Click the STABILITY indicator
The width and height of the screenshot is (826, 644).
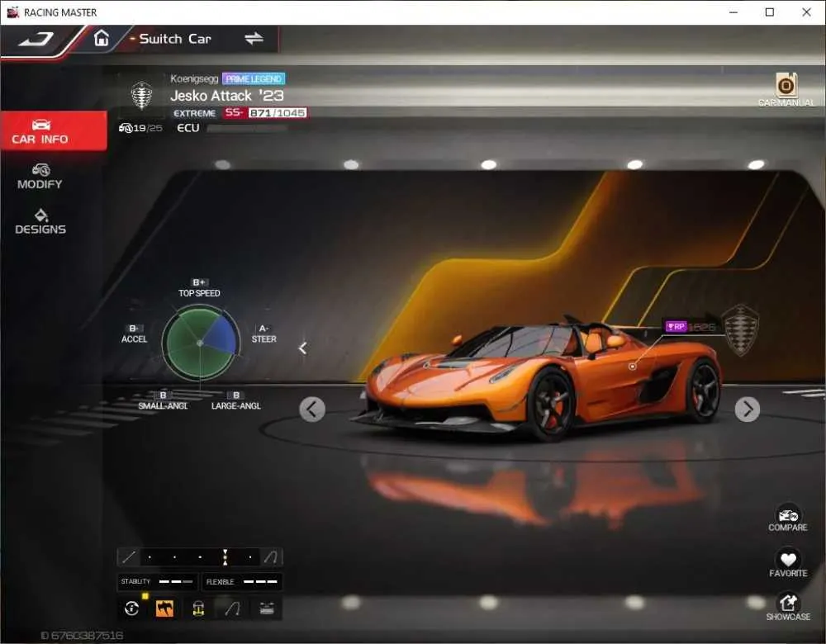point(158,582)
